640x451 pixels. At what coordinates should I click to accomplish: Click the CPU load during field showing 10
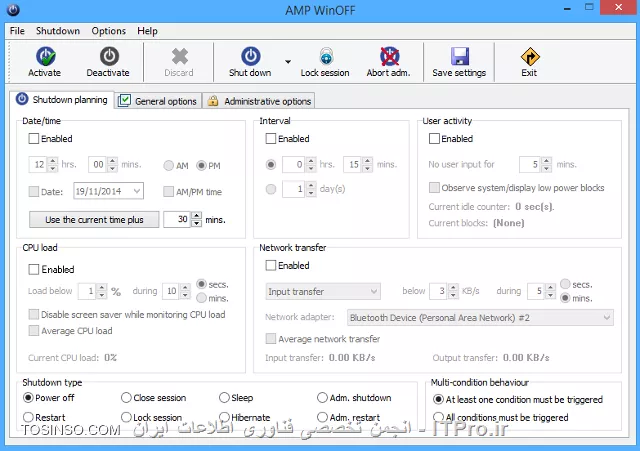click(x=171, y=291)
